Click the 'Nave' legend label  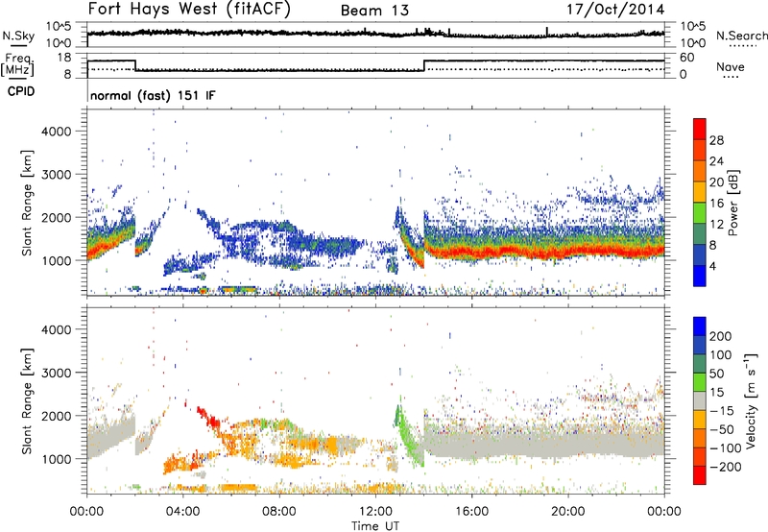click(x=731, y=66)
